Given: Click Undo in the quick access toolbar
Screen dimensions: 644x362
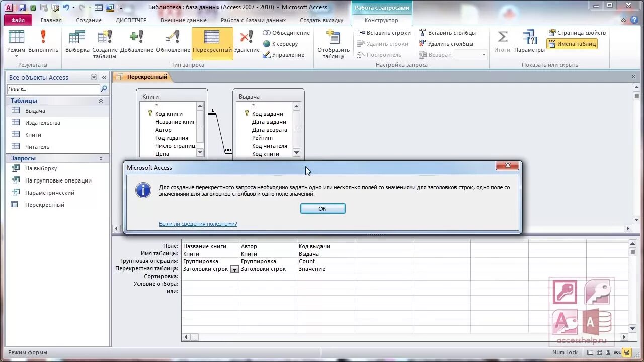Looking at the screenshot, I should click(x=66, y=8).
